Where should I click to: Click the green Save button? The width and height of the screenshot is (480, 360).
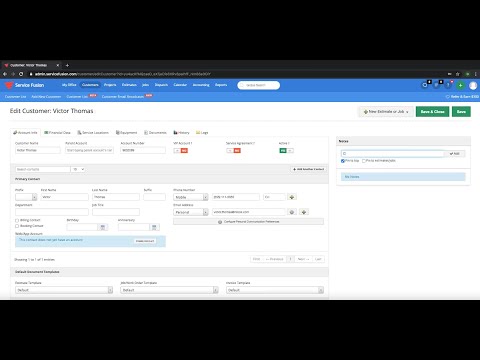(x=461, y=112)
